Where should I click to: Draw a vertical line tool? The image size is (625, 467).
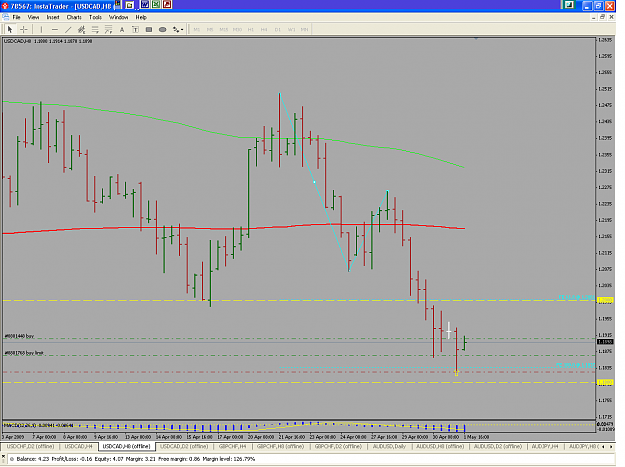(x=41, y=29)
